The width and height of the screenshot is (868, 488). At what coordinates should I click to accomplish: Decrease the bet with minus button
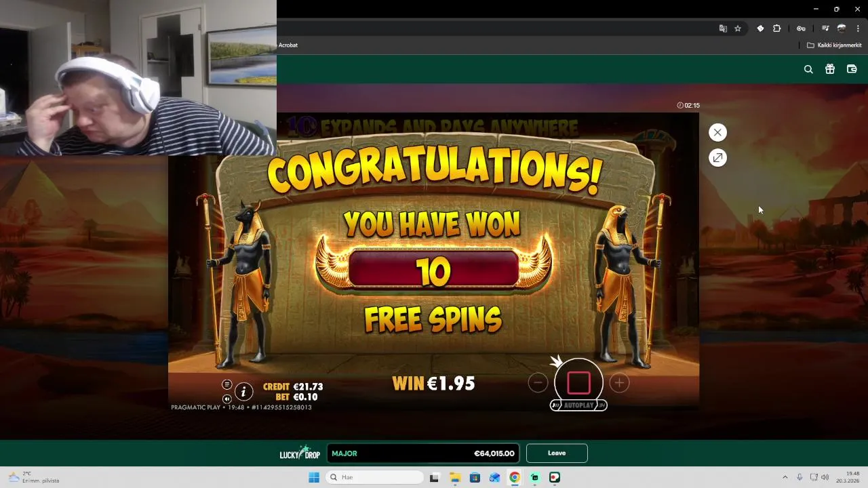click(x=538, y=383)
